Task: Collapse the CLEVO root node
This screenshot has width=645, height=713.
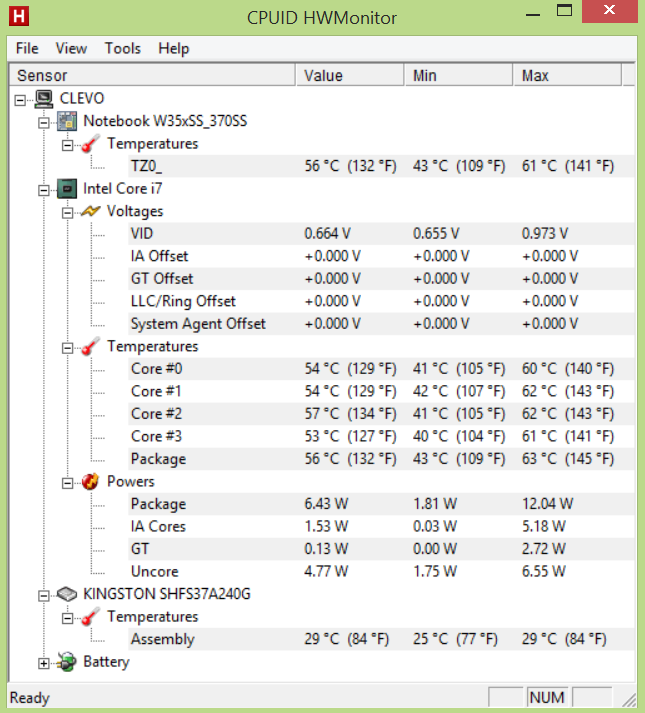Action: point(20,100)
